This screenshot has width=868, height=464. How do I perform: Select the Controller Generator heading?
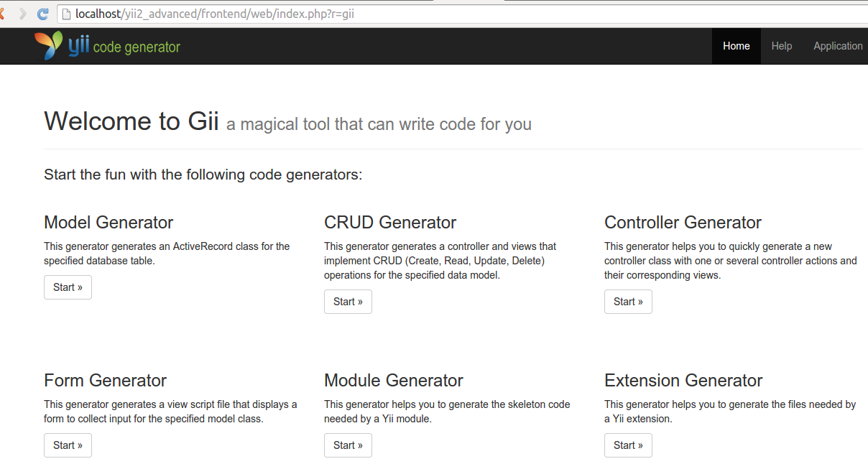click(683, 222)
